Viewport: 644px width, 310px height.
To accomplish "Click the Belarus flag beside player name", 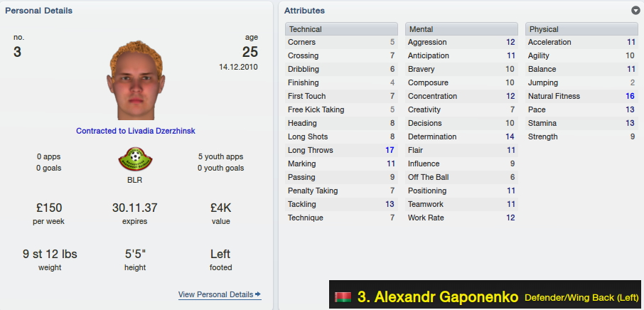I will (343, 297).
